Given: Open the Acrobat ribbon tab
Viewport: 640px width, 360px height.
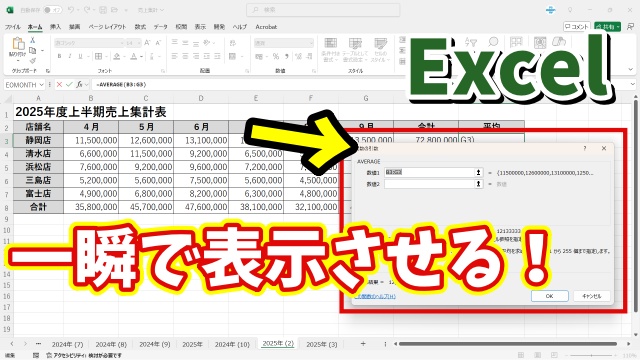Looking at the screenshot, I should click(266, 27).
